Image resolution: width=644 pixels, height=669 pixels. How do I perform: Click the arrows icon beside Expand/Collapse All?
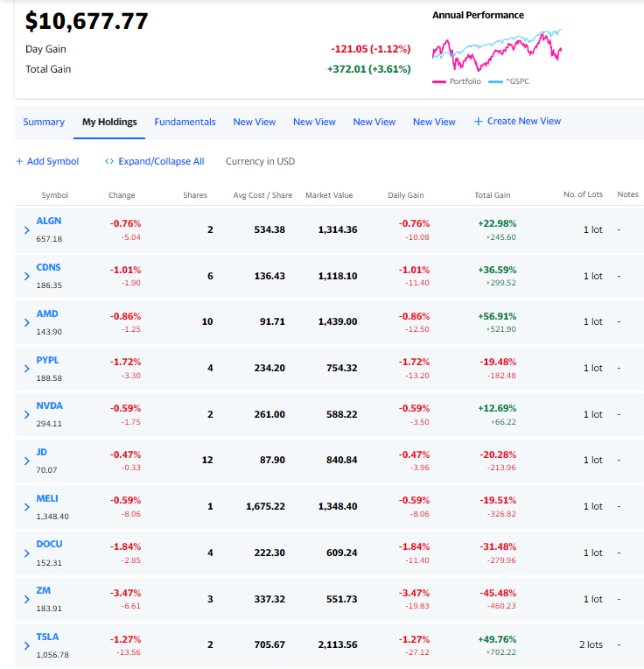coord(109,161)
